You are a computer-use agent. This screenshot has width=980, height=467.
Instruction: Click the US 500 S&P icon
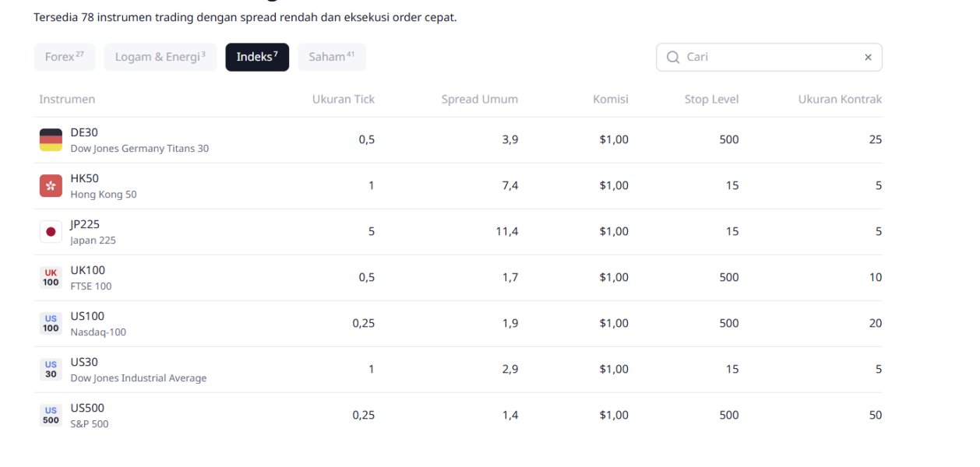point(51,416)
